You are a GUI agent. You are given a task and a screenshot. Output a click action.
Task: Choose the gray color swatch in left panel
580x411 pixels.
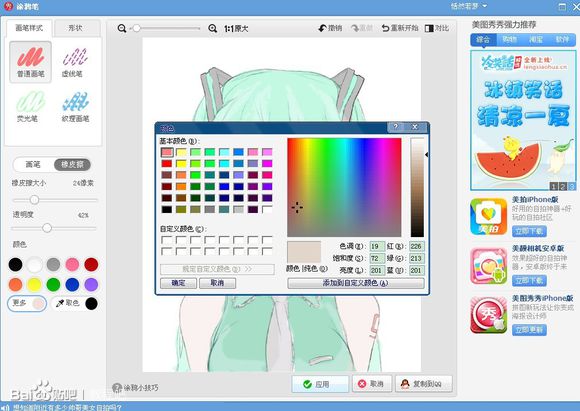(53, 265)
